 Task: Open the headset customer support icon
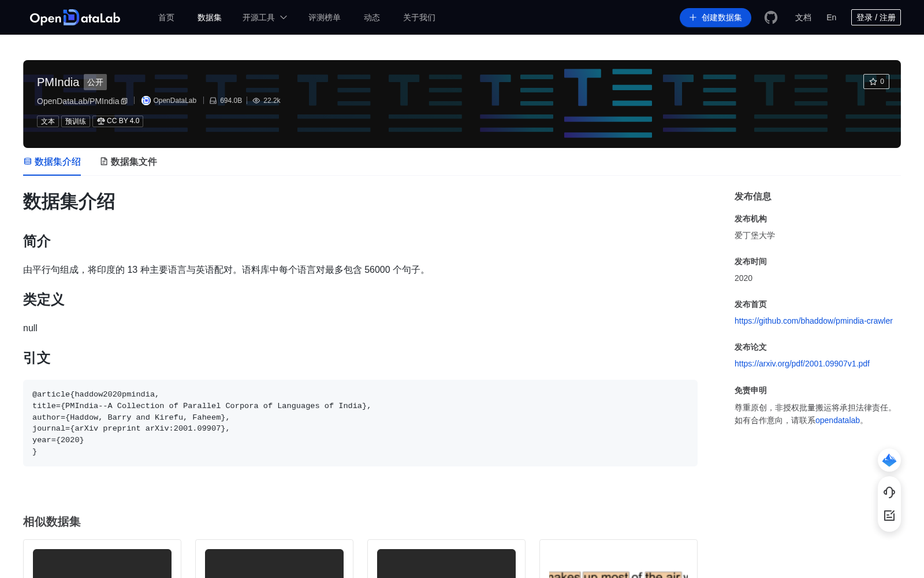(889, 492)
